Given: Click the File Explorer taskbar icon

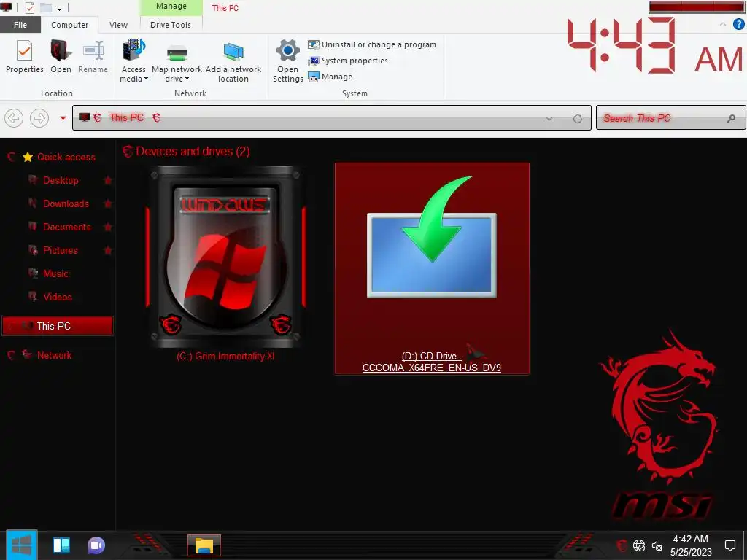Looking at the screenshot, I should click(204, 545).
